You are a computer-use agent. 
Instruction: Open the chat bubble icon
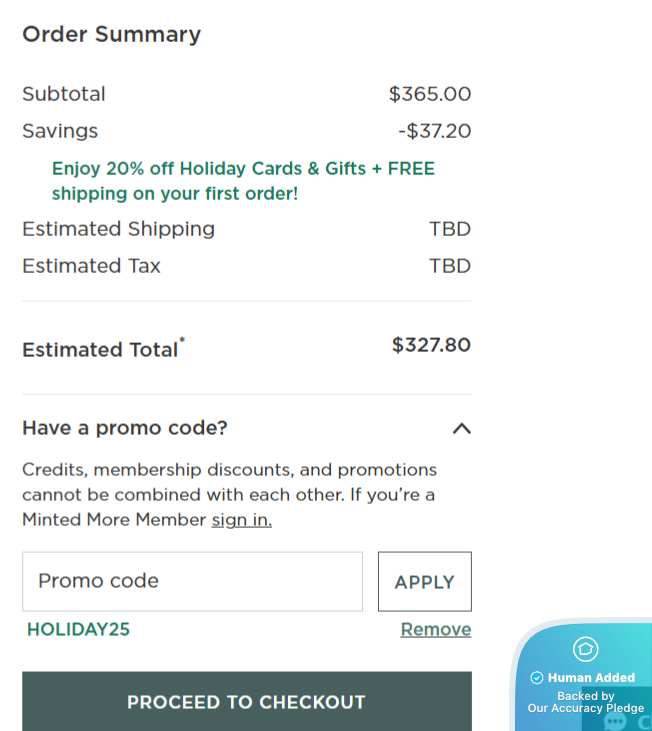tap(616, 721)
